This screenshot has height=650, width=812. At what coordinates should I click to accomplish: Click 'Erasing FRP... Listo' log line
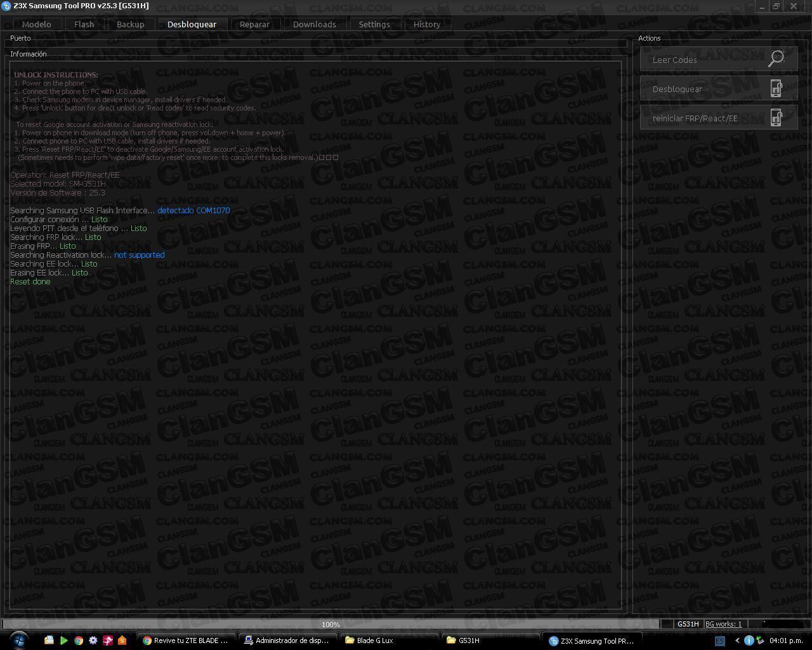pyautogui.click(x=43, y=246)
